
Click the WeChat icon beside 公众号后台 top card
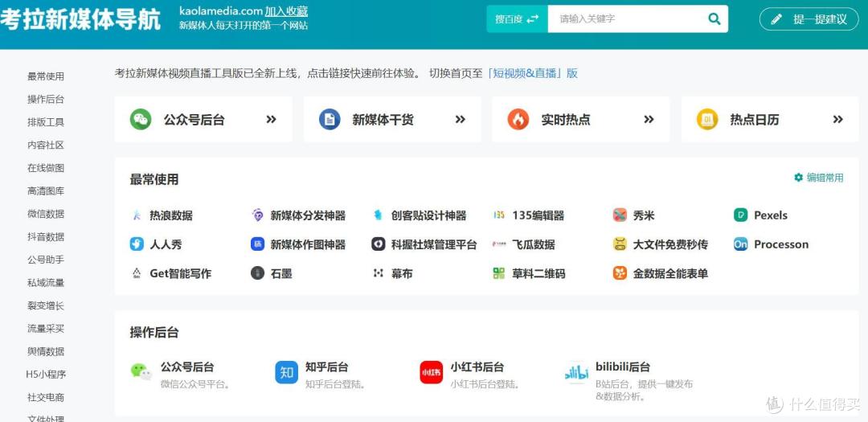click(x=141, y=120)
